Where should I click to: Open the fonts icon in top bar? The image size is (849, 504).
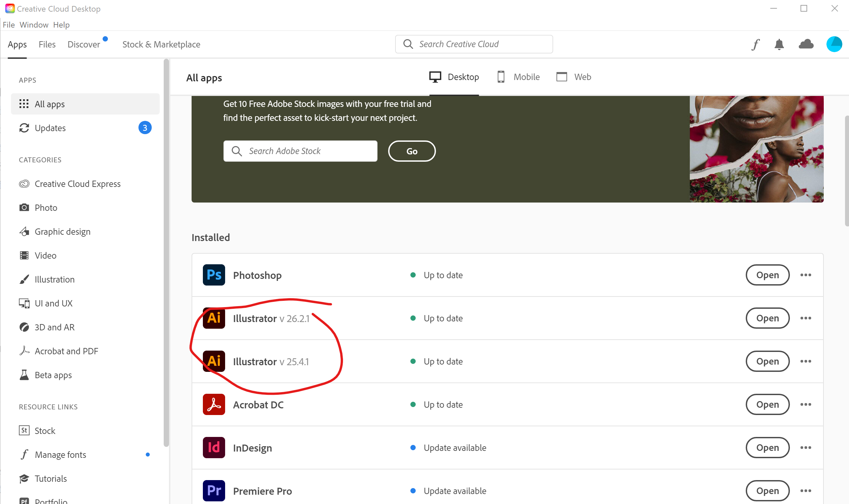[755, 44]
